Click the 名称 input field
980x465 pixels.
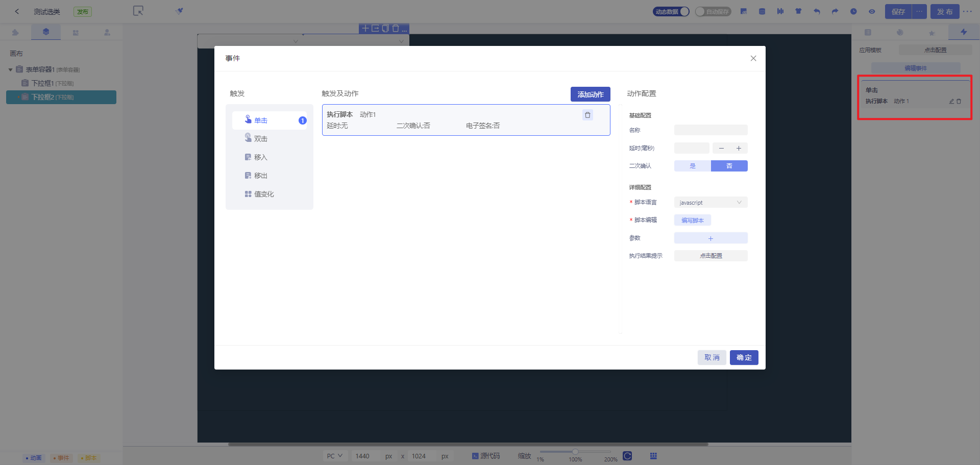(x=711, y=130)
